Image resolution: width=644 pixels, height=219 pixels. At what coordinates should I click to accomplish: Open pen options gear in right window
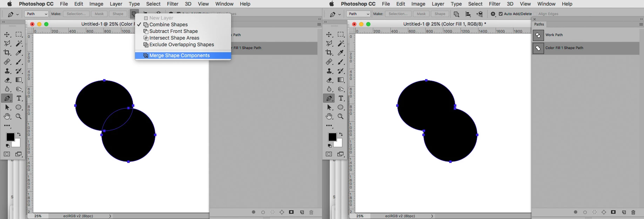point(493,14)
